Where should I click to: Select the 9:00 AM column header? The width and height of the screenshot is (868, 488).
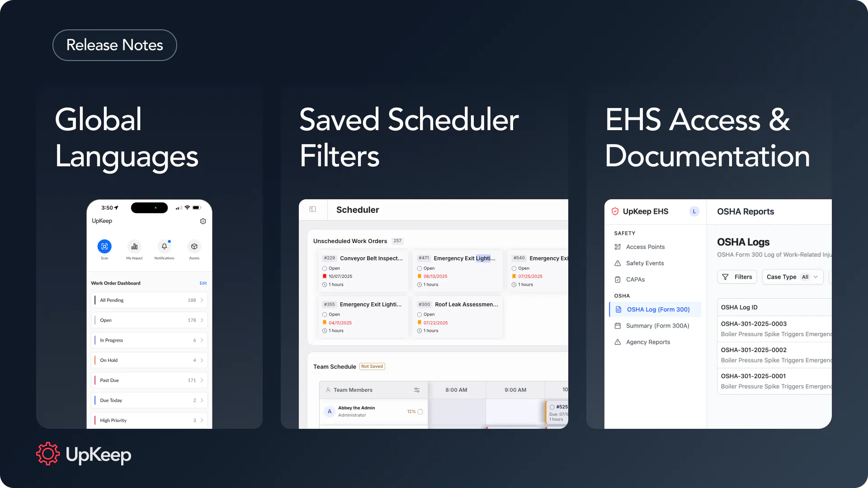(515, 390)
